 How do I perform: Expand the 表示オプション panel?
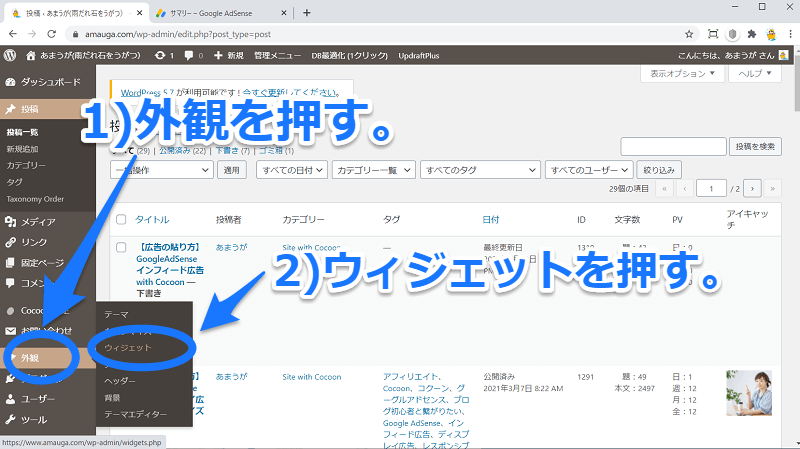683,74
